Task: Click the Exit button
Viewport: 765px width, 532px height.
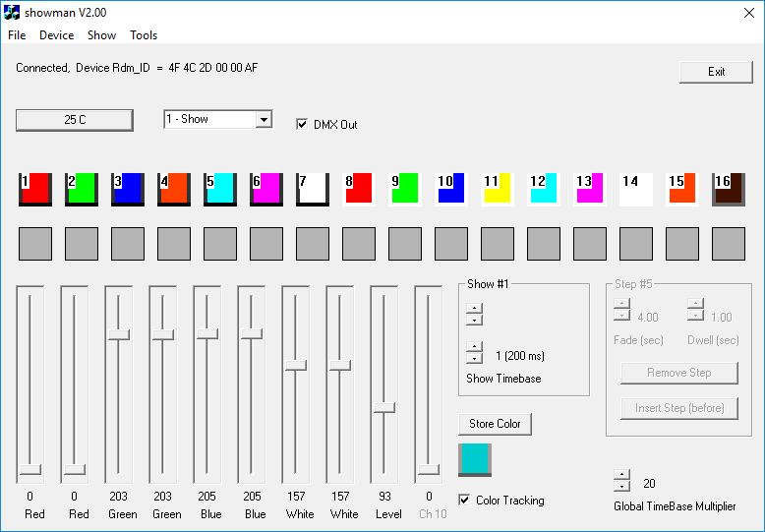Action: tap(716, 72)
